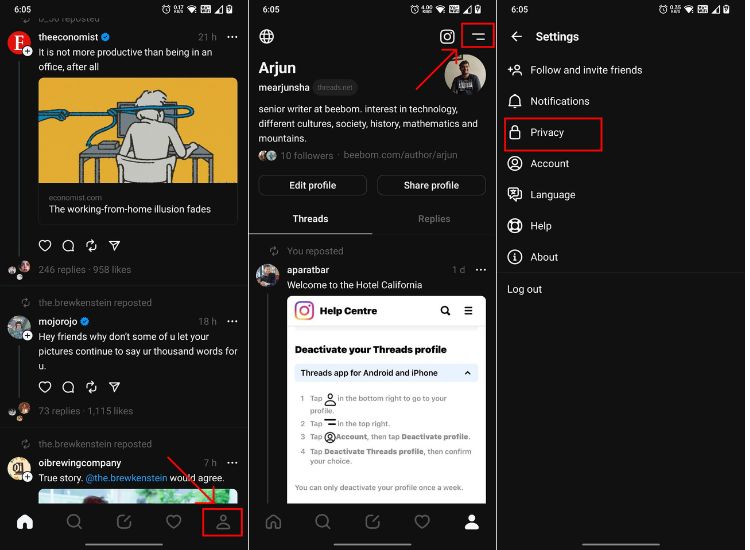Share the theeconomist post via the paper plane icon
Screen dimensions: 750x550
click(x=114, y=245)
